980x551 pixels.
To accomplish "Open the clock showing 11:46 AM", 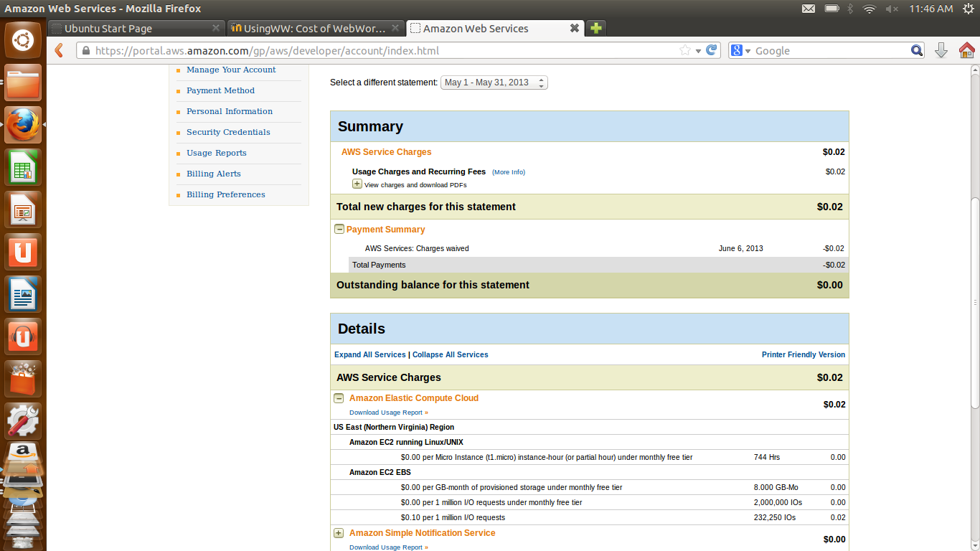I will coord(930,9).
